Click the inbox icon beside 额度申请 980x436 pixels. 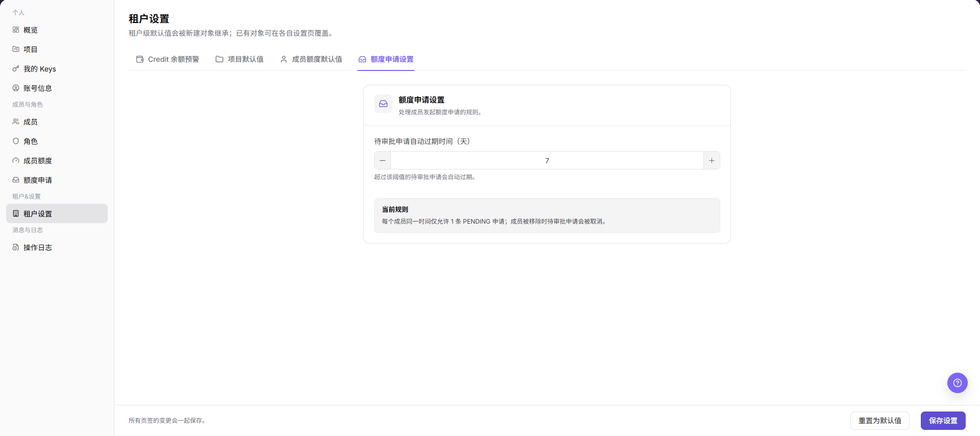[x=16, y=180]
